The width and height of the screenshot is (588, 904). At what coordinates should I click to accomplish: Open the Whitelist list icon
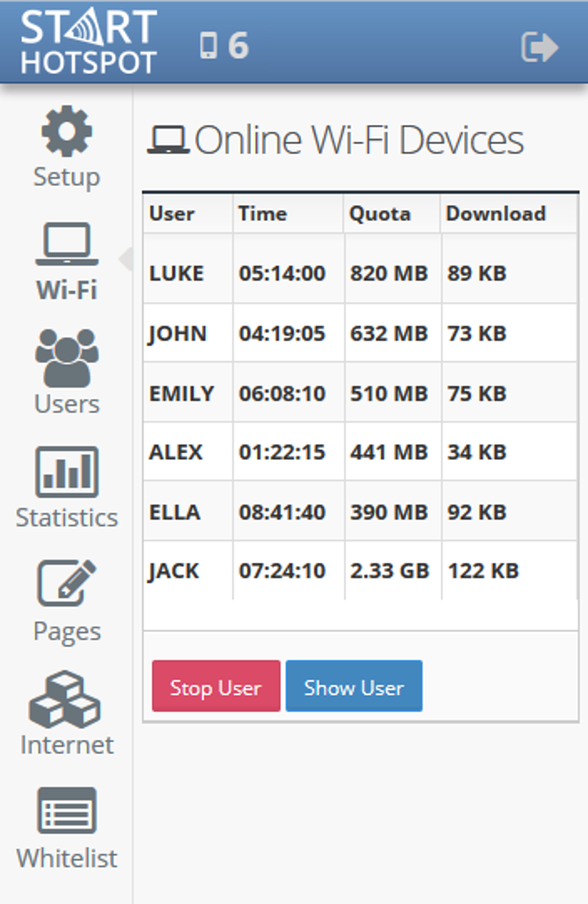[x=67, y=811]
